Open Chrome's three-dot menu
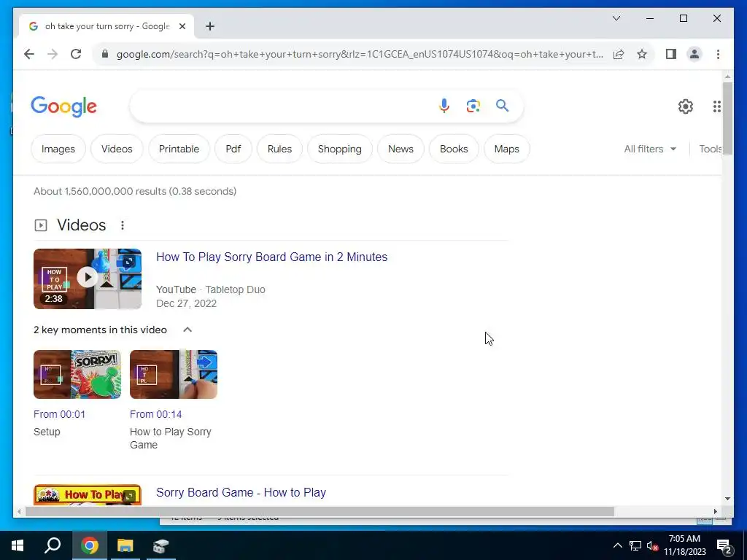Screen dimensions: 747x560 tap(718, 54)
